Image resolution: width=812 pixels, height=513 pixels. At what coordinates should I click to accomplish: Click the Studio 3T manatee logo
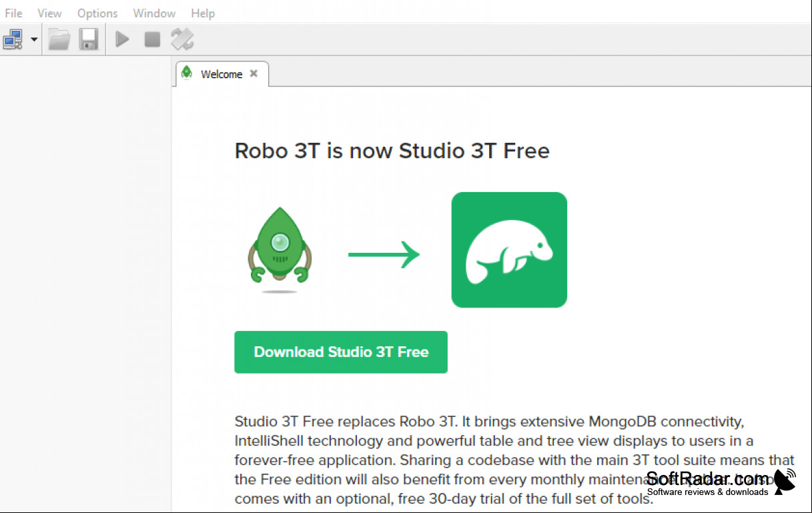point(509,249)
